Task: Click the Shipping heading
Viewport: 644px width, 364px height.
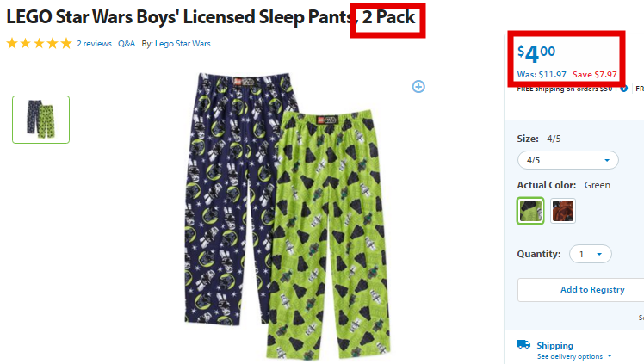Action: point(554,345)
